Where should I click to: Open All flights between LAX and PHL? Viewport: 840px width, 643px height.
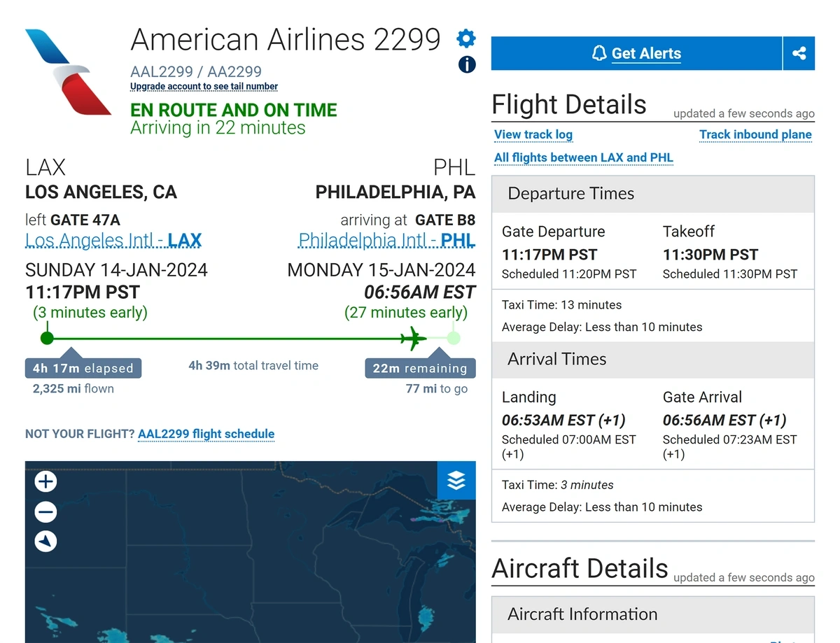(x=584, y=157)
